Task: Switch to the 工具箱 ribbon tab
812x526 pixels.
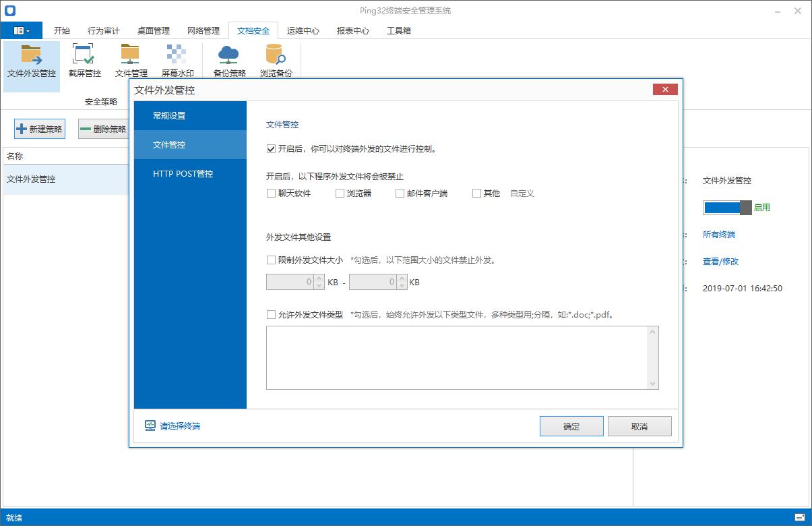Action: [399, 30]
